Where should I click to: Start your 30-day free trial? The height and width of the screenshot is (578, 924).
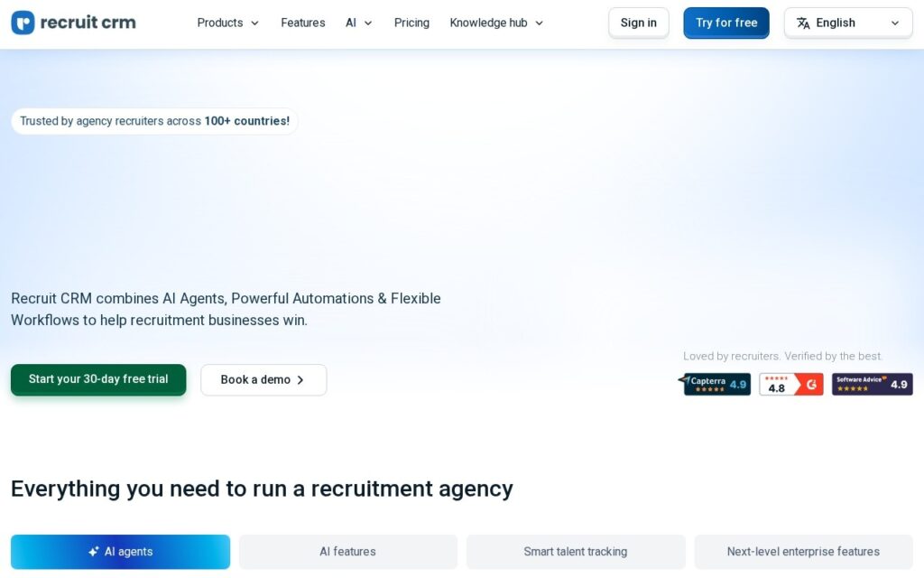click(x=98, y=379)
